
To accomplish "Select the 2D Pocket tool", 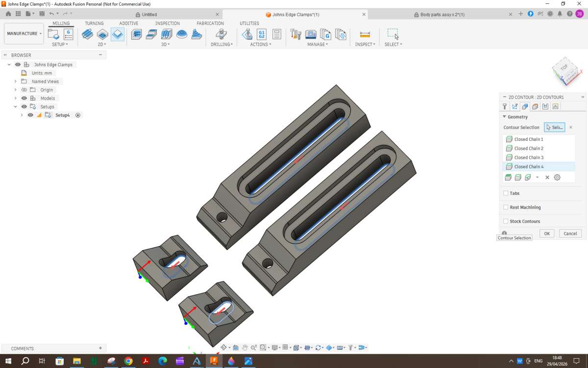I will point(102,34).
